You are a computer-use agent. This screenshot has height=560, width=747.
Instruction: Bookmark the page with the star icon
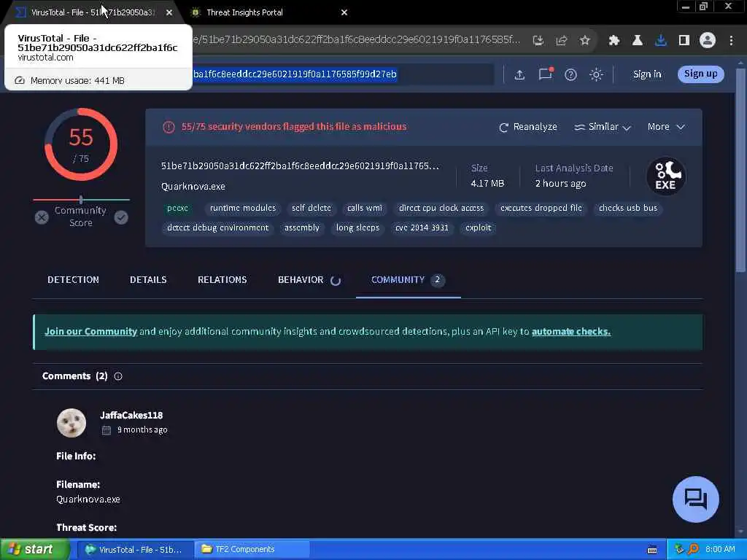[x=585, y=41]
